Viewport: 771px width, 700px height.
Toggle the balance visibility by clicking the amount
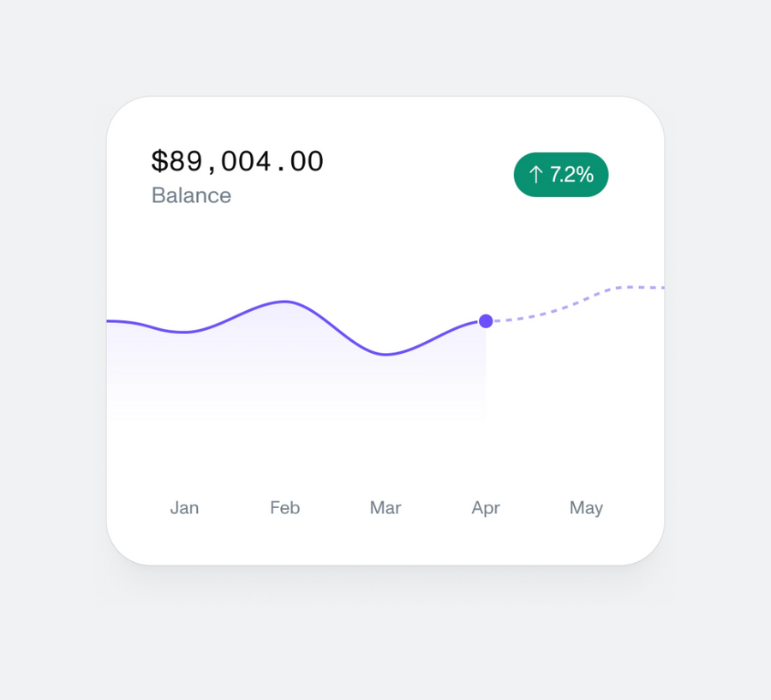click(x=237, y=161)
